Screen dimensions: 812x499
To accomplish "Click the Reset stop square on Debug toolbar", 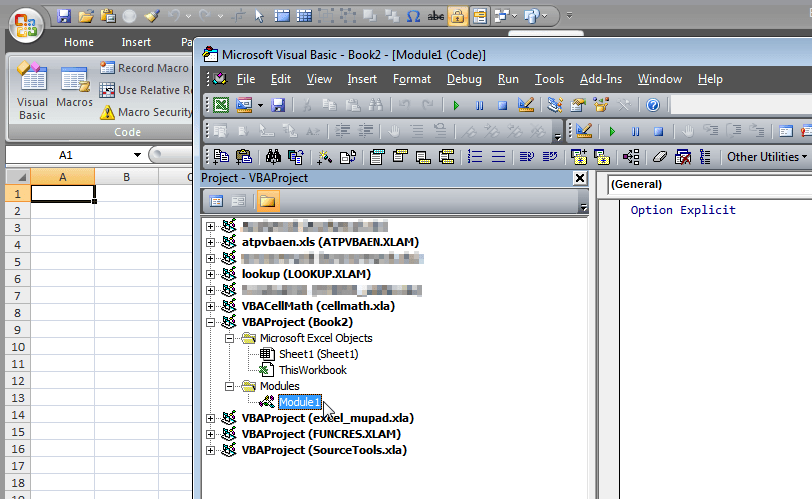I will coord(658,131).
